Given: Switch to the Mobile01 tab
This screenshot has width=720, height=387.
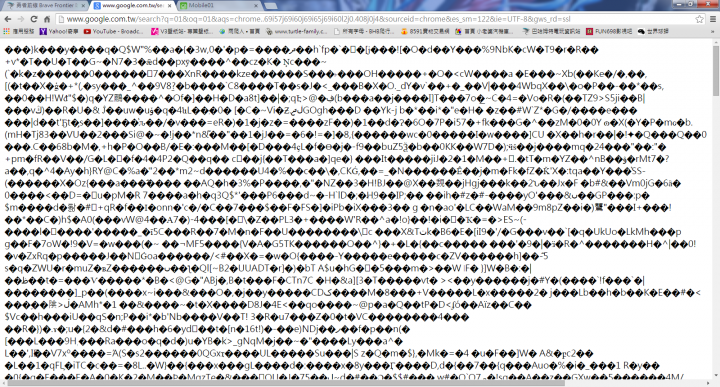Looking at the screenshot, I should 219,6.
